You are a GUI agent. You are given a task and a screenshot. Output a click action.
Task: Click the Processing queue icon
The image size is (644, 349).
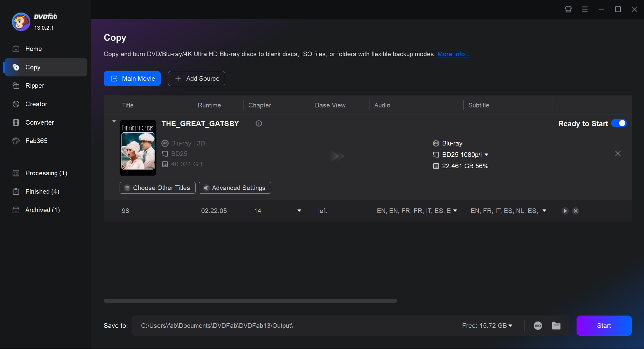click(16, 173)
